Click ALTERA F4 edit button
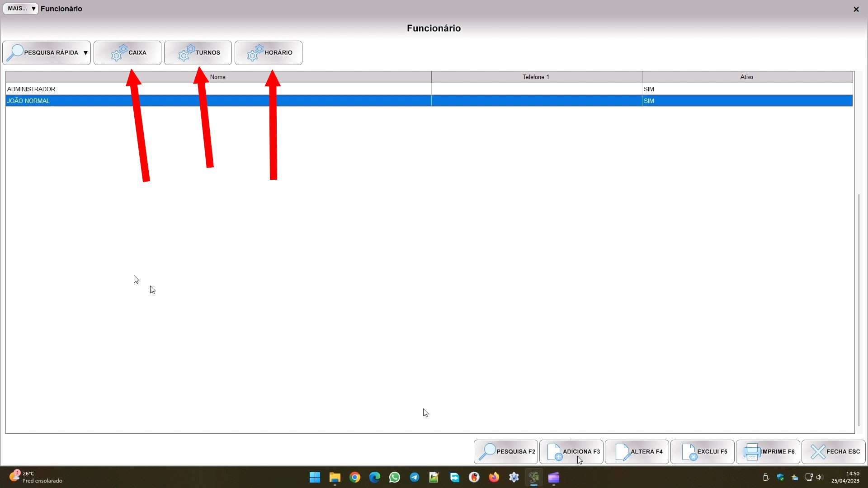The height and width of the screenshot is (488, 868). [637, 452]
